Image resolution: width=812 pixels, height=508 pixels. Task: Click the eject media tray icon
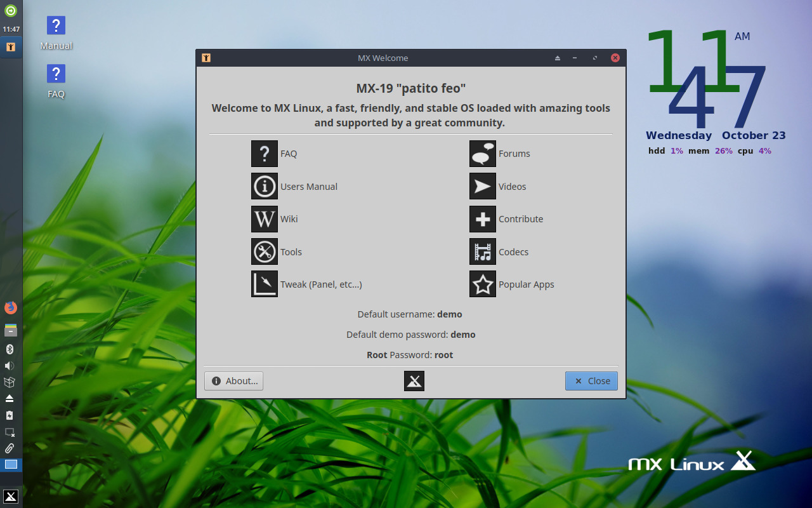pyautogui.click(x=10, y=399)
